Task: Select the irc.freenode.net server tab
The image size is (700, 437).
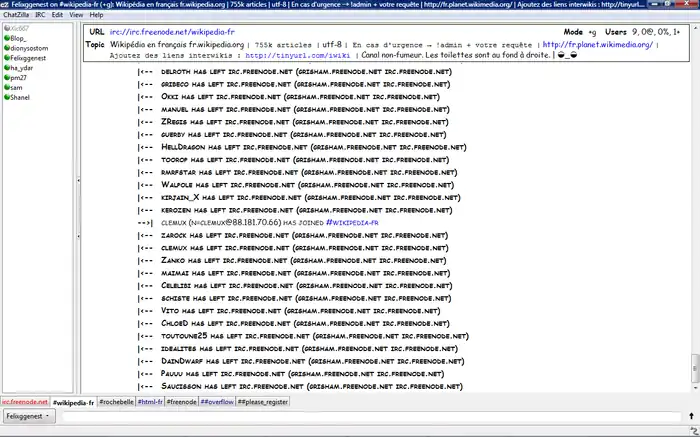Action: 25,402
